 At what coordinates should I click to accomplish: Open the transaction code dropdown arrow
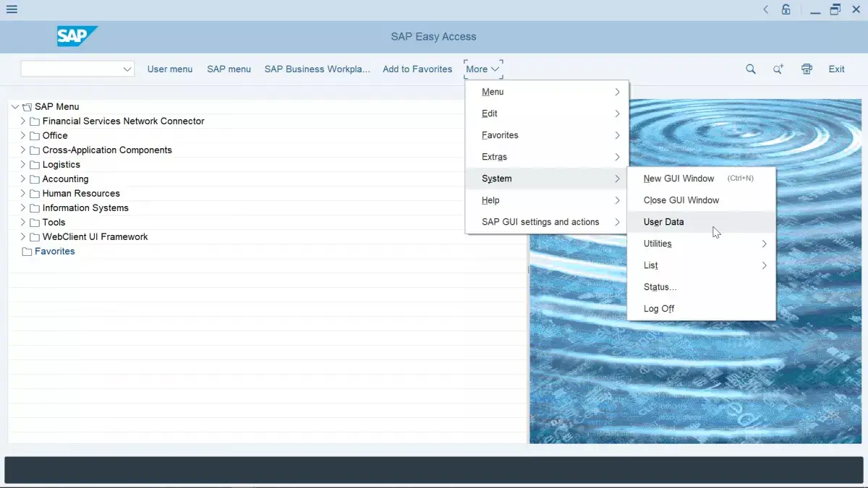[127, 69]
